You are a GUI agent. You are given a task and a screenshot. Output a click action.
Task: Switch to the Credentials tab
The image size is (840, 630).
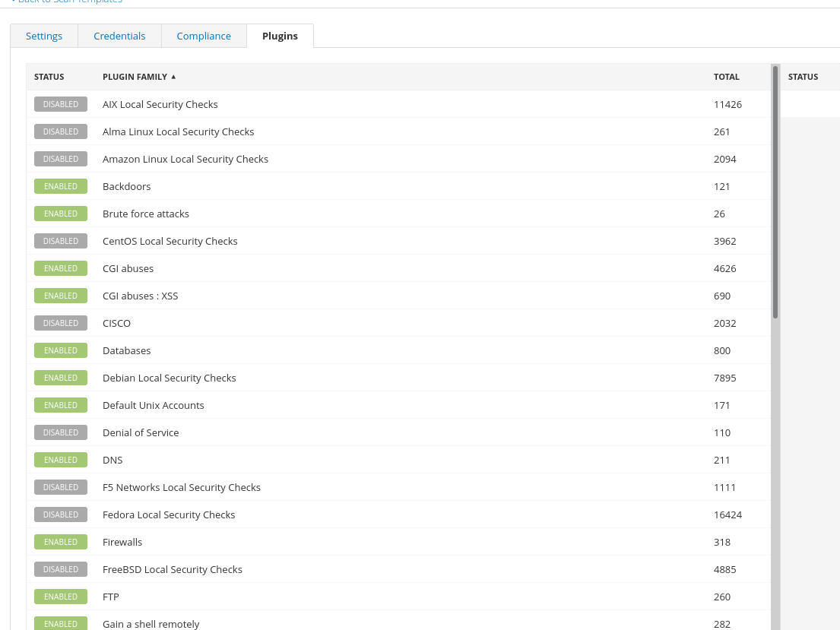click(x=119, y=36)
